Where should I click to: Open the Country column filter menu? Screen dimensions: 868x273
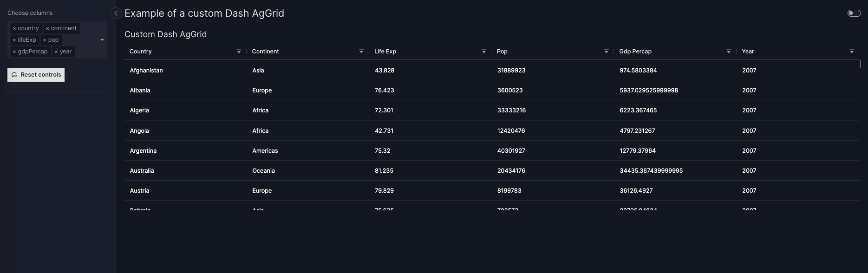239,52
